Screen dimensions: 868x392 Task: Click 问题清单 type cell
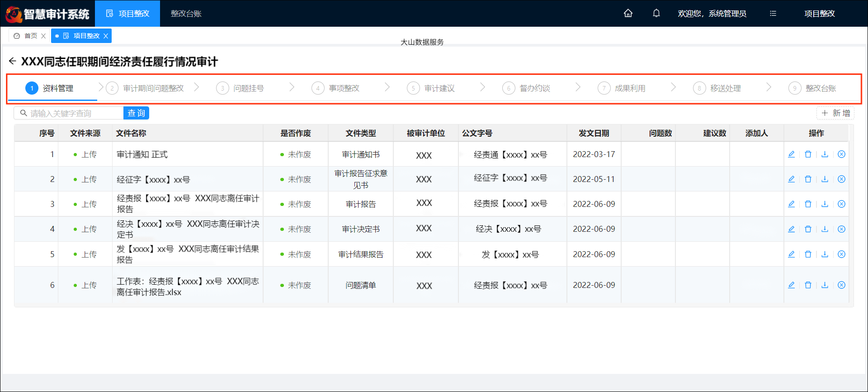tap(361, 285)
